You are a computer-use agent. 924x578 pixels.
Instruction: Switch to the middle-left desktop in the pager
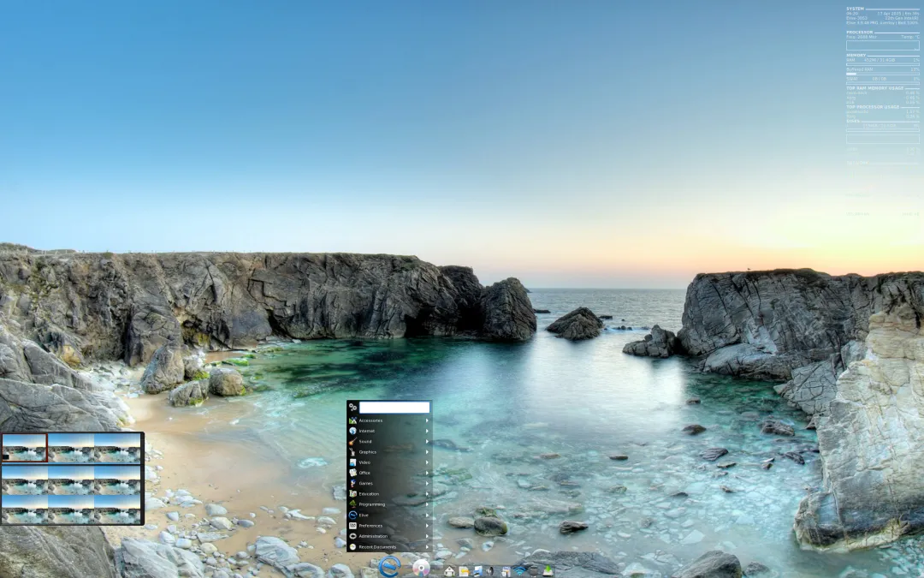(24, 480)
